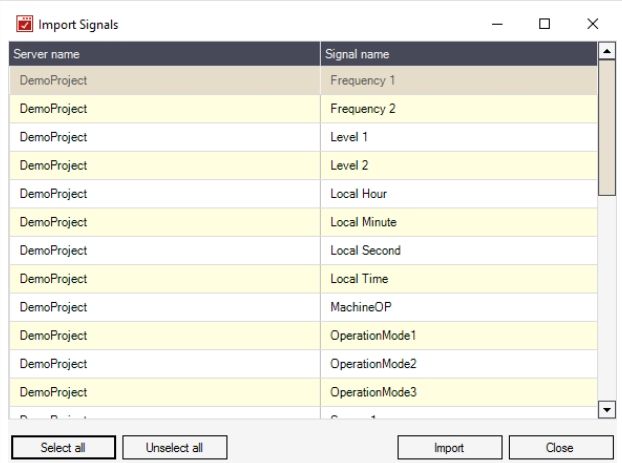Select the Frequency 2 signal row
Viewport: 622px width, 463px height.
pos(363,108)
